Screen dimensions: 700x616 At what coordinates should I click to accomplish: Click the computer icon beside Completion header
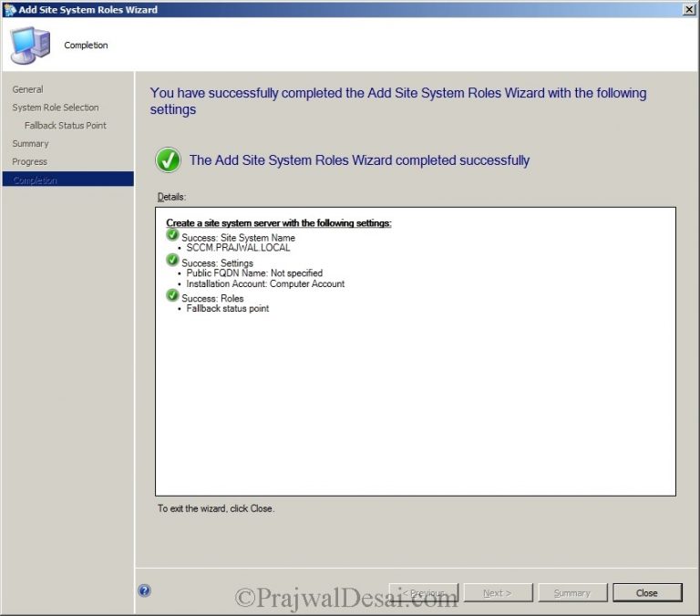click(x=30, y=46)
